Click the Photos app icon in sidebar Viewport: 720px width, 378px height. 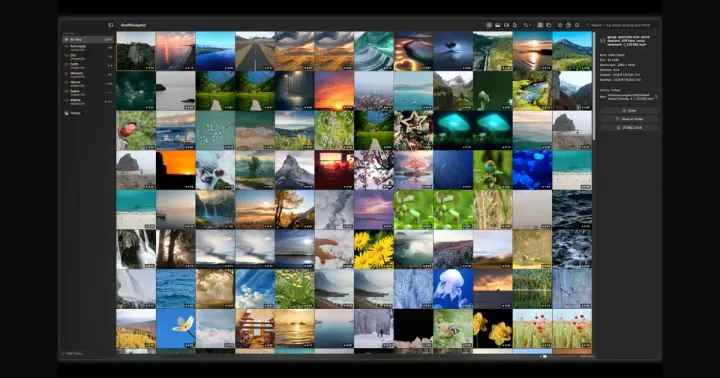click(66, 113)
